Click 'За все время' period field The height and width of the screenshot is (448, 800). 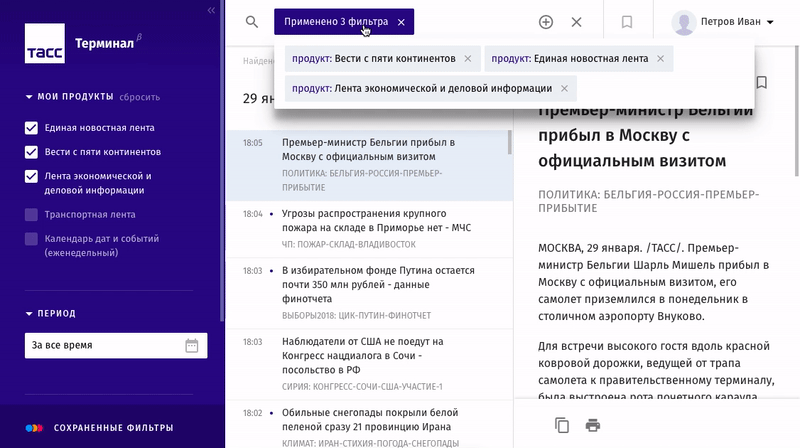click(x=116, y=345)
